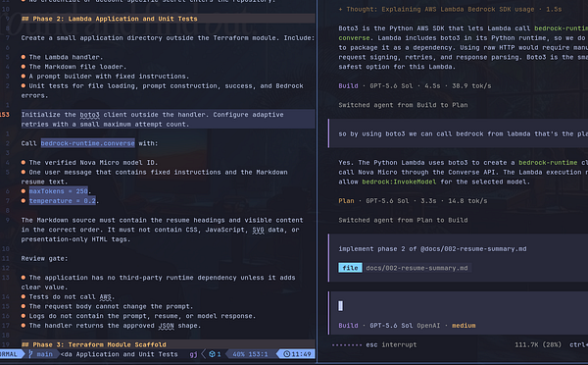Viewport: 588px width, 365px height.
Task: Click the '40% 153:1' cursor position indicator
Action: coord(250,354)
